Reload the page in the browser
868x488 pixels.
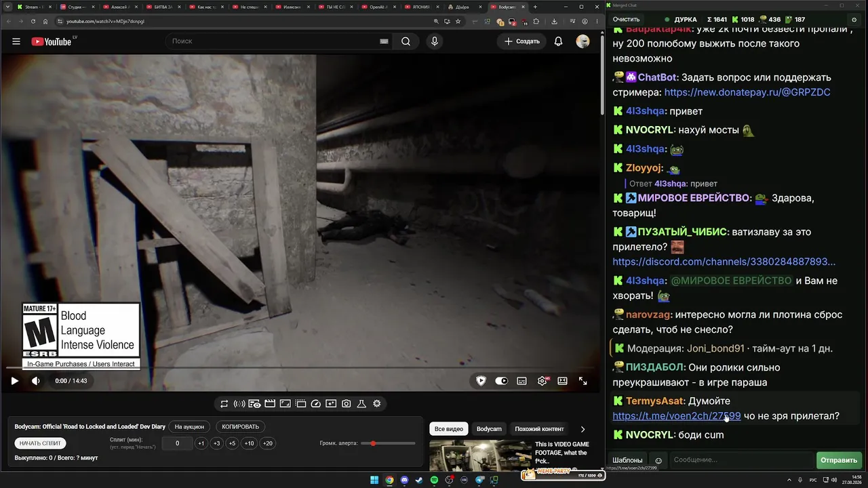tap(33, 21)
